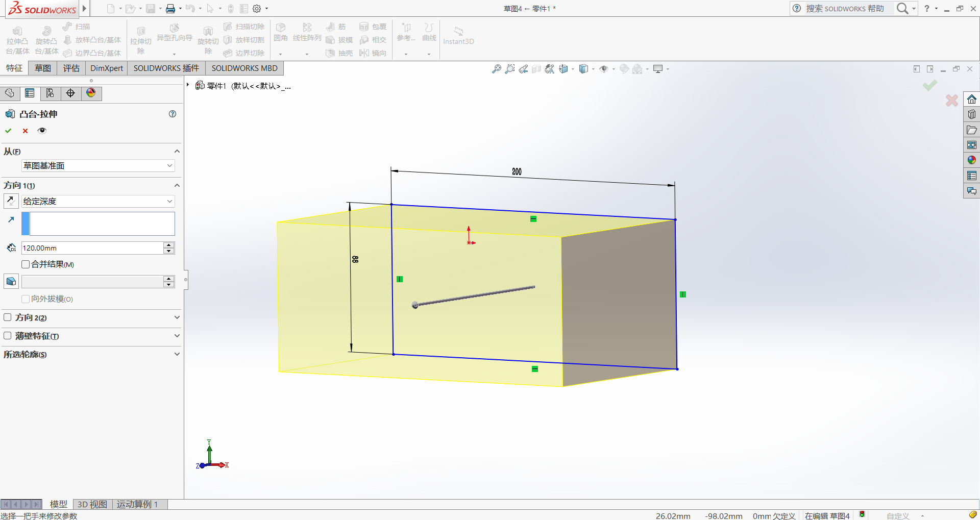Open the Appearances sphere in the task pane
The width and height of the screenshot is (980, 520).
[971, 160]
